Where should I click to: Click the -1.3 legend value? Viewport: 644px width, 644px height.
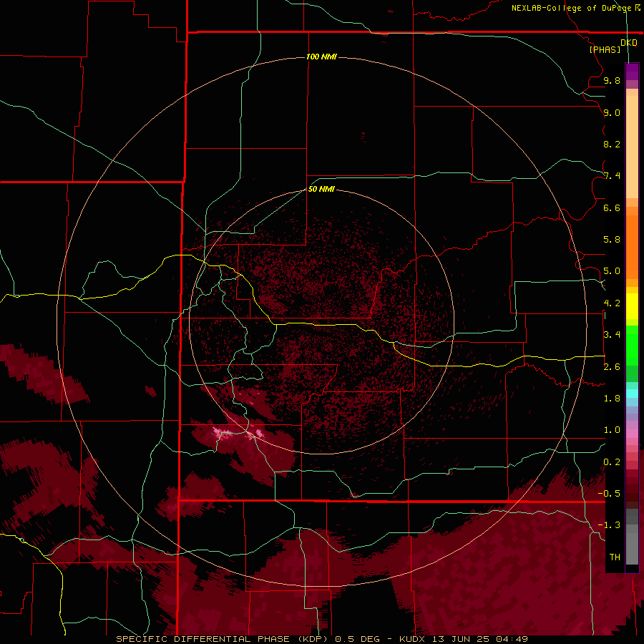point(609,525)
